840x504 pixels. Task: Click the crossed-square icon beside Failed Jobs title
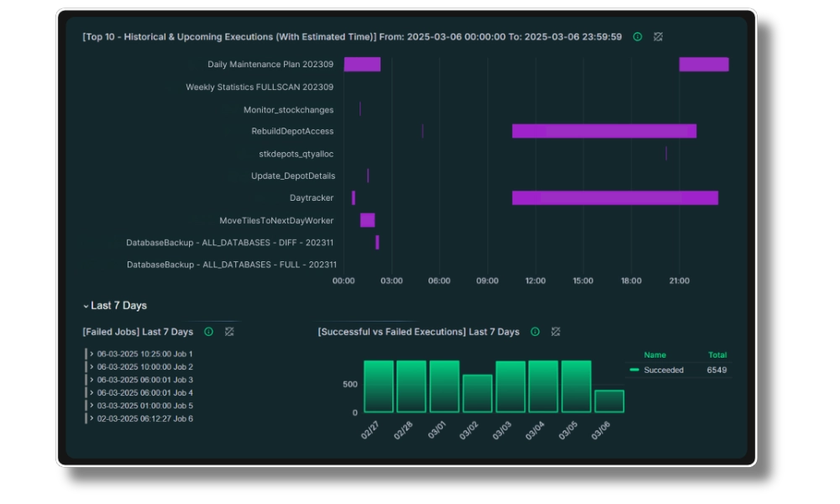pyautogui.click(x=229, y=332)
